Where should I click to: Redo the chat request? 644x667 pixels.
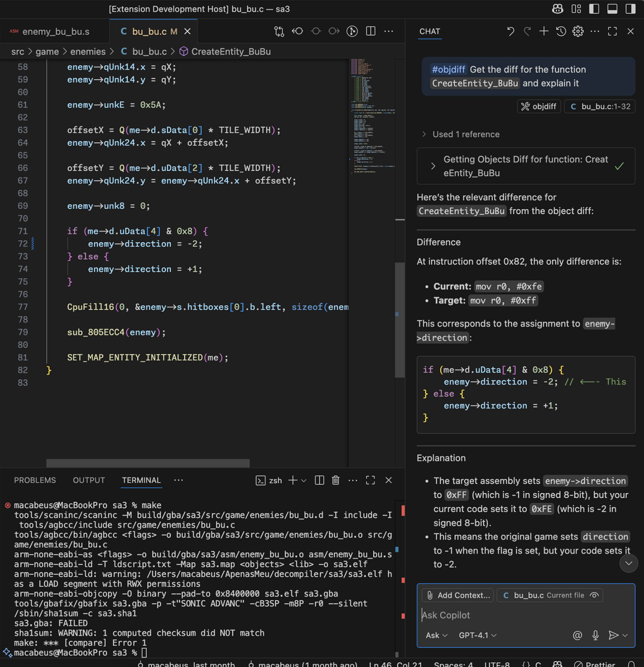527,31
